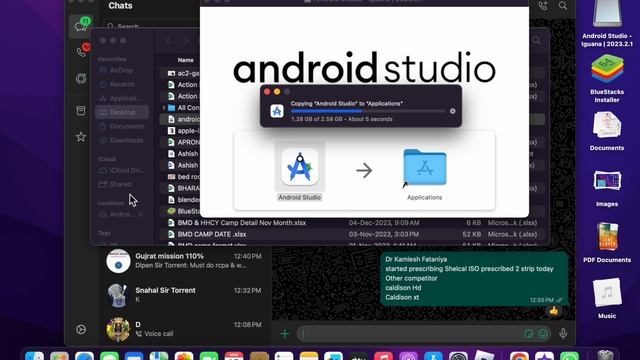The height and width of the screenshot is (360, 640).
Task: Select the Android volume under Locations
Action: tap(121, 214)
